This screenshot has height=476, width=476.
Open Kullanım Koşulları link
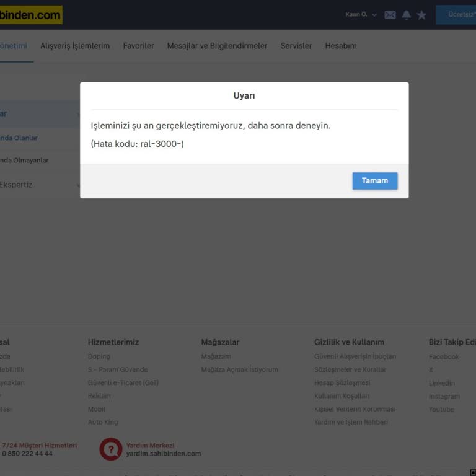tap(342, 396)
